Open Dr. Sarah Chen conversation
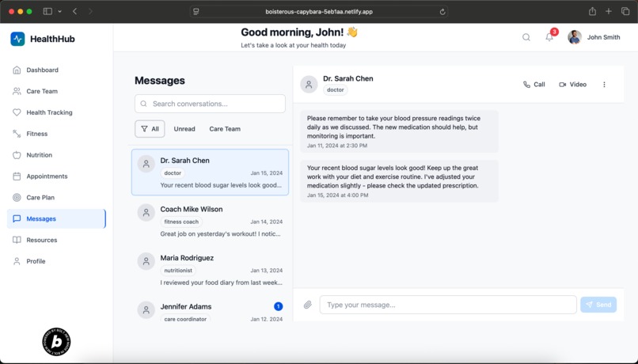The height and width of the screenshot is (364, 638). tap(210, 172)
